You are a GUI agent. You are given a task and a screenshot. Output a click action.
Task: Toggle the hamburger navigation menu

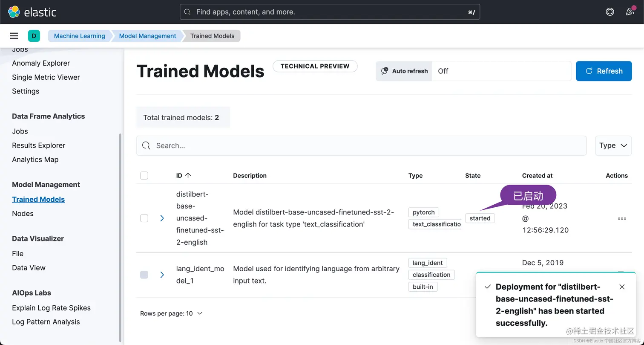[14, 36]
